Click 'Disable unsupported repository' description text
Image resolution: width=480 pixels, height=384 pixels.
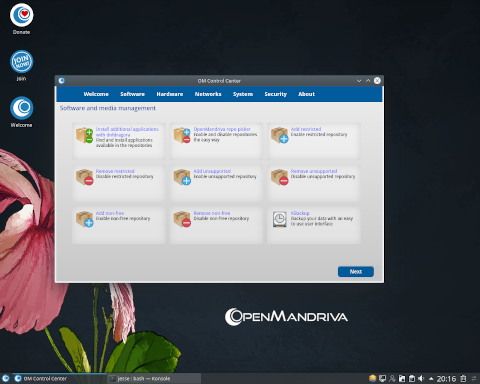click(323, 176)
